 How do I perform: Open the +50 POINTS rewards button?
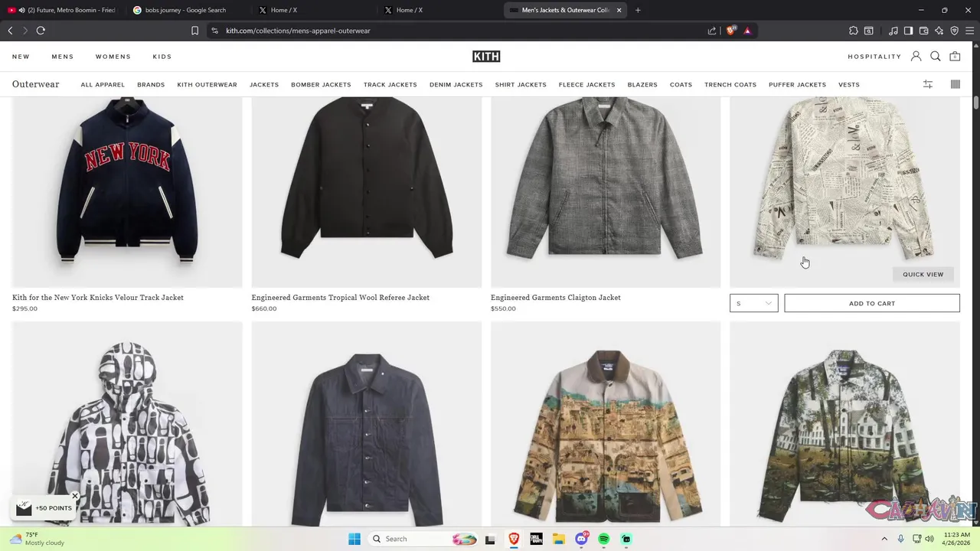[45, 508]
